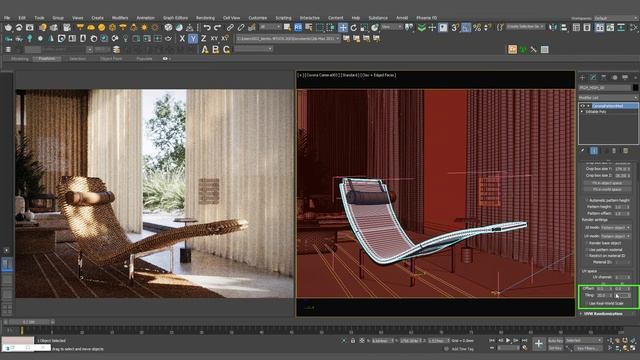The width and height of the screenshot is (640, 360).
Task: Open the Scene Explorer toolbar icon
Action: pyautogui.click(x=576, y=27)
